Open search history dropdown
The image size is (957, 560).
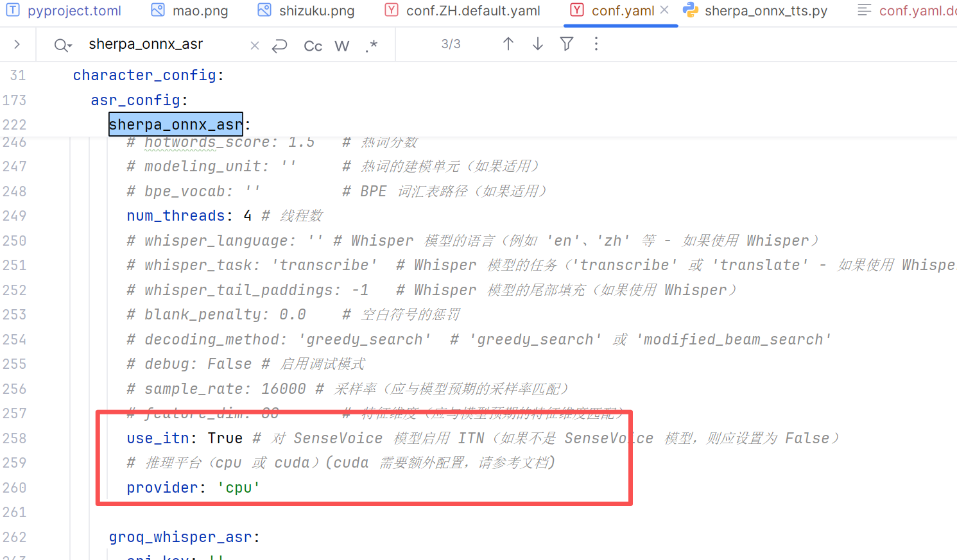click(x=63, y=45)
